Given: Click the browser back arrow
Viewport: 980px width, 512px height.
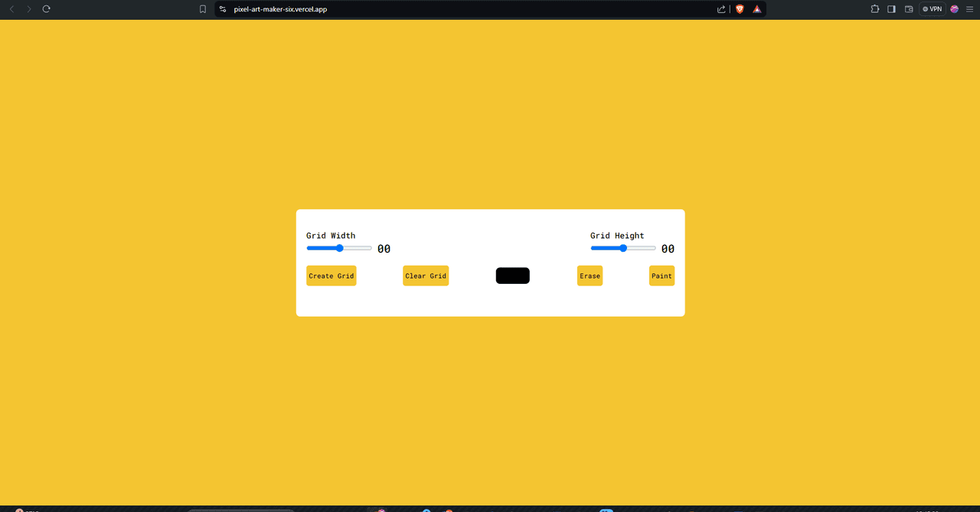Looking at the screenshot, I should 11,9.
